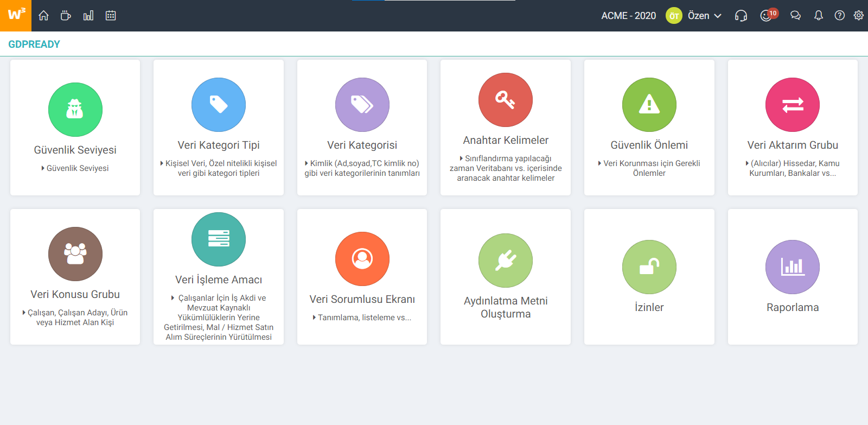868x425 pixels.
Task: Click the pink Veri Aktarım Grubu arrows icon
Action: [793, 105]
